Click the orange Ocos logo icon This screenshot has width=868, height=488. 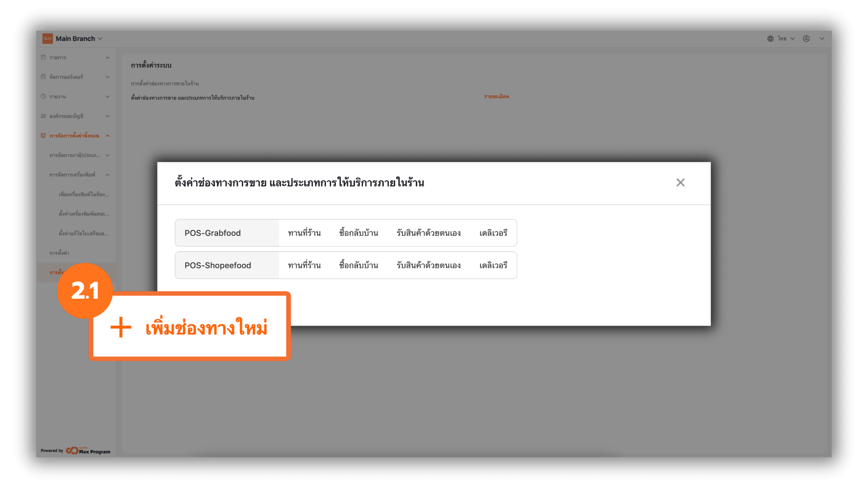pyautogui.click(x=47, y=39)
